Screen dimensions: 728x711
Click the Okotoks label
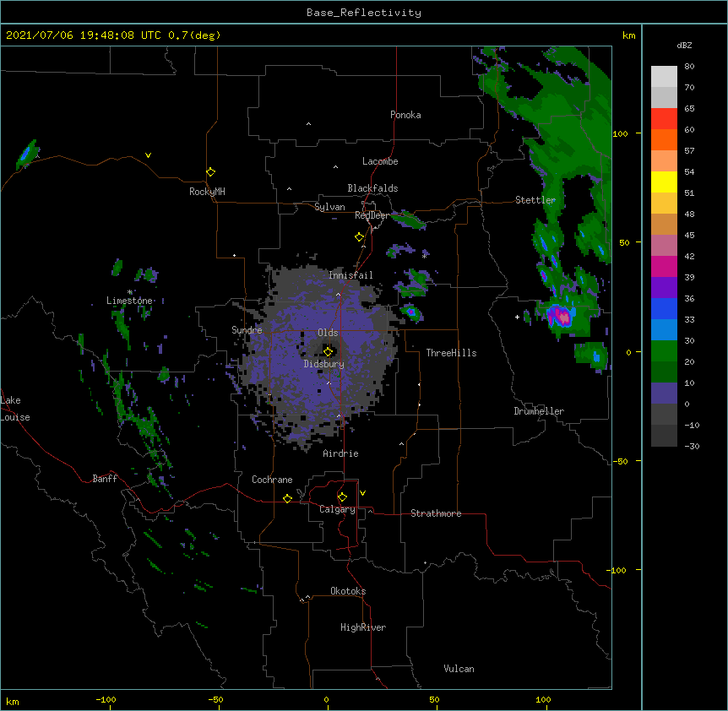click(x=348, y=591)
